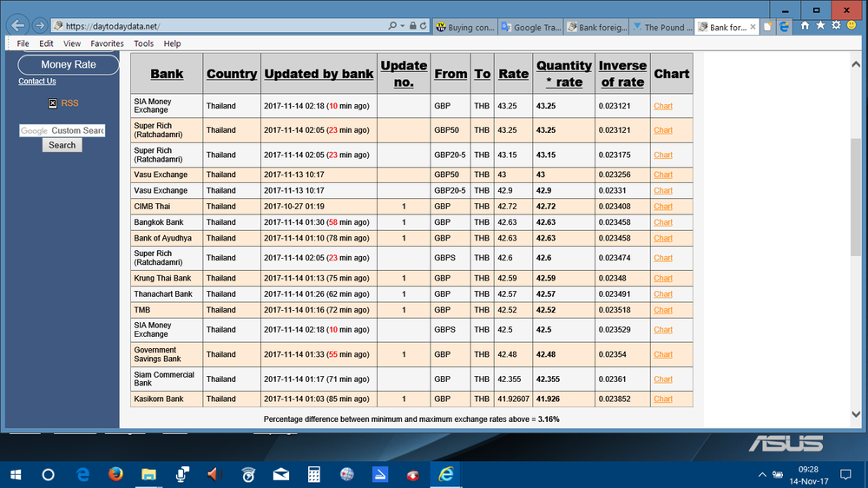Open Chart link for Thanachart Bank row
The height and width of the screenshot is (488, 868).
[x=663, y=294]
